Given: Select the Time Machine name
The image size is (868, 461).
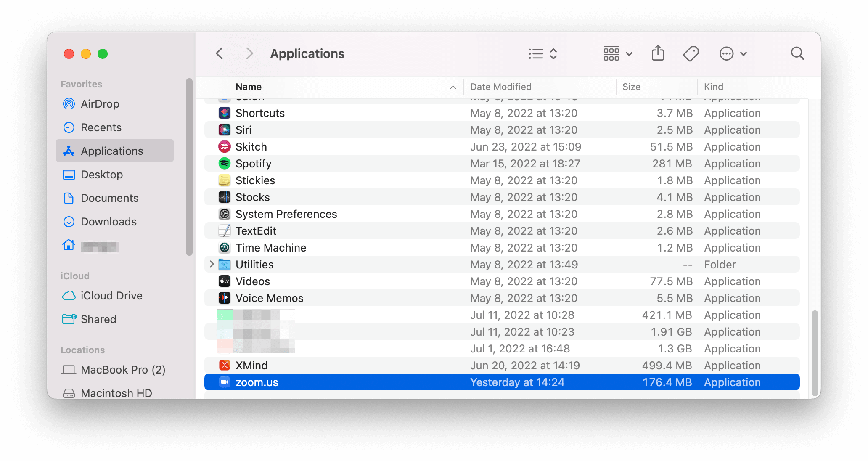Looking at the screenshot, I should tap(271, 247).
